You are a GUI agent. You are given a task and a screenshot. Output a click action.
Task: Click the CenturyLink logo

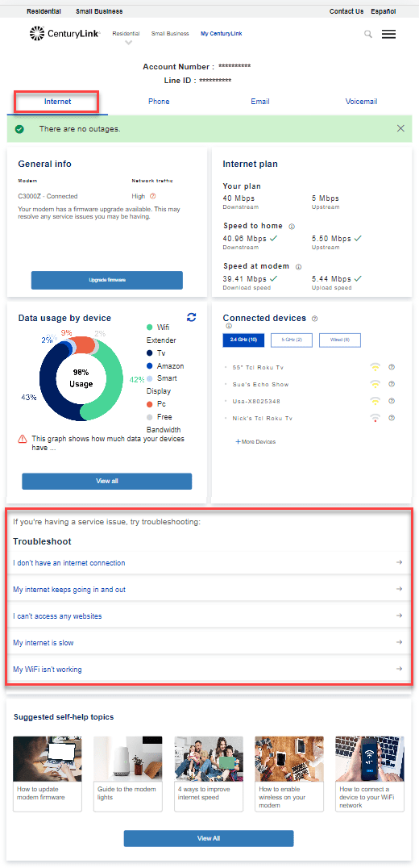pyautogui.click(x=64, y=34)
